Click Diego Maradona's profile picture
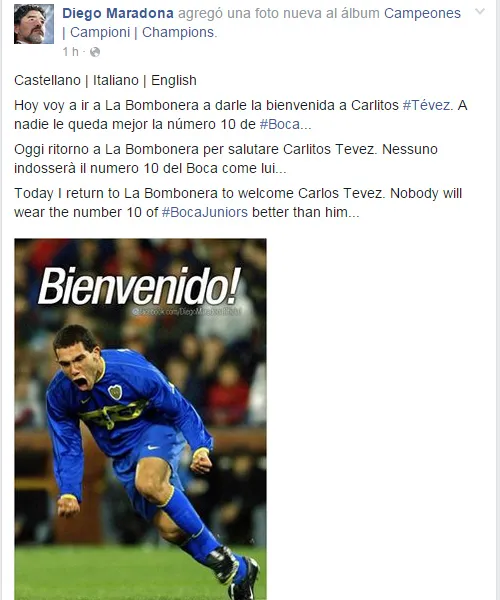 34,24
